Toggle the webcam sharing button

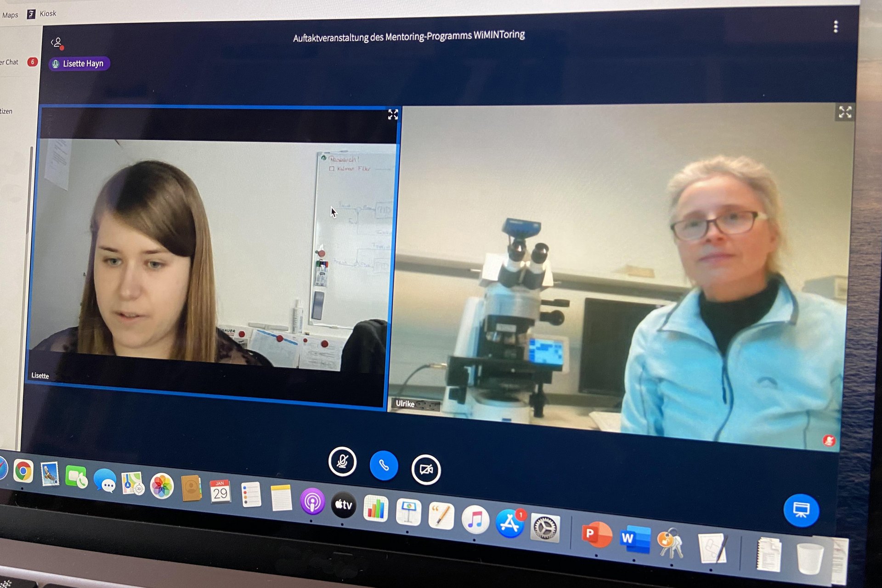426,469
